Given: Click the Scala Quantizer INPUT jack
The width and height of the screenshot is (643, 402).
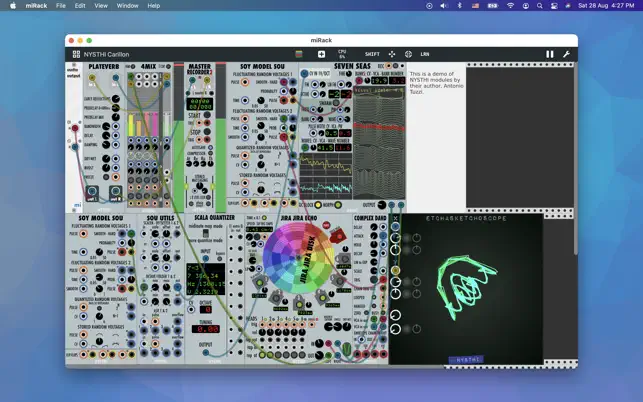Looking at the screenshot, I should (205, 258).
